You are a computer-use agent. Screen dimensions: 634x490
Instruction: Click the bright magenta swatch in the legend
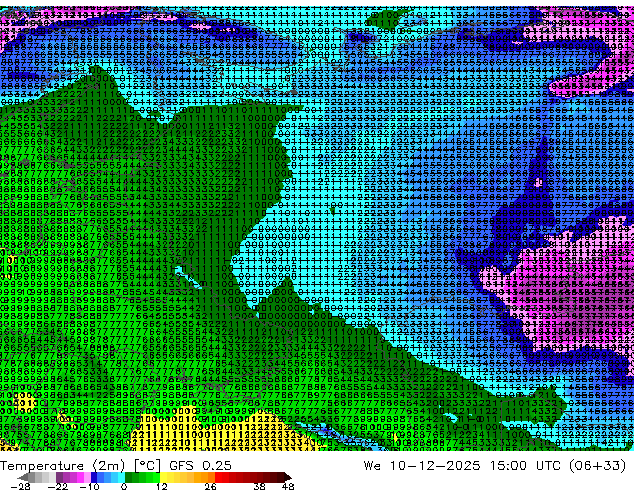pyautogui.click(x=80, y=477)
